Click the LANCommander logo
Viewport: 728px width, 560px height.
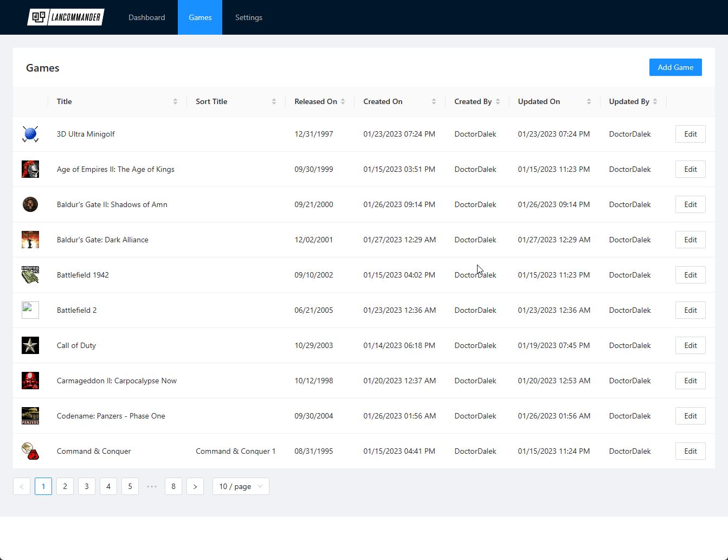(66, 17)
